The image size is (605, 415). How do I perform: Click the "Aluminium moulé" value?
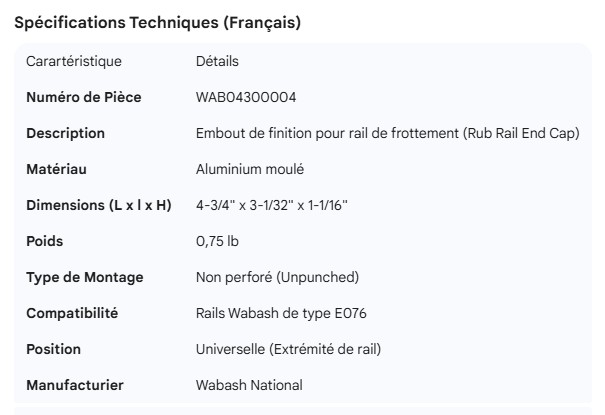tap(250, 169)
